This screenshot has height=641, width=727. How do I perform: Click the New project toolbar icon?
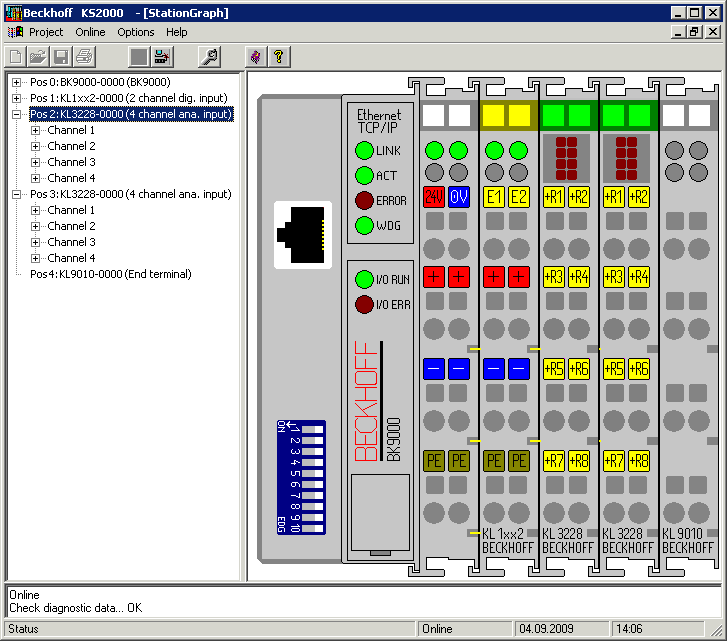pyautogui.click(x=16, y=57)
